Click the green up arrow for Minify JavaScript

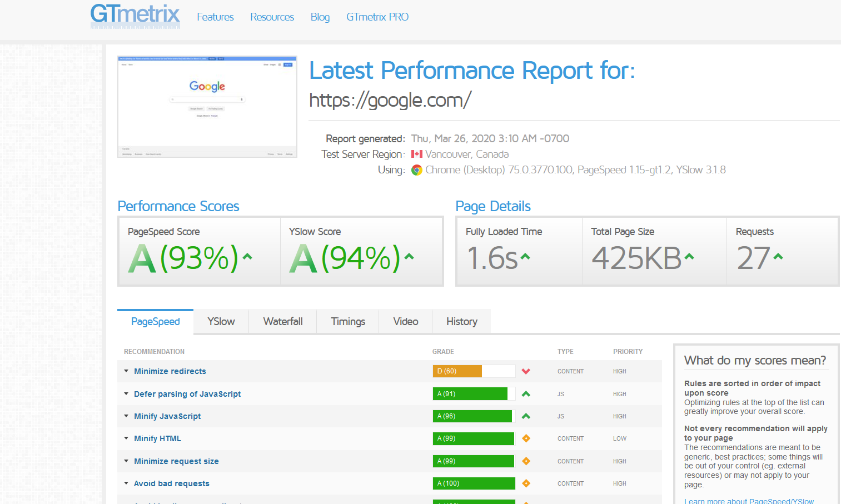point(526,416)
